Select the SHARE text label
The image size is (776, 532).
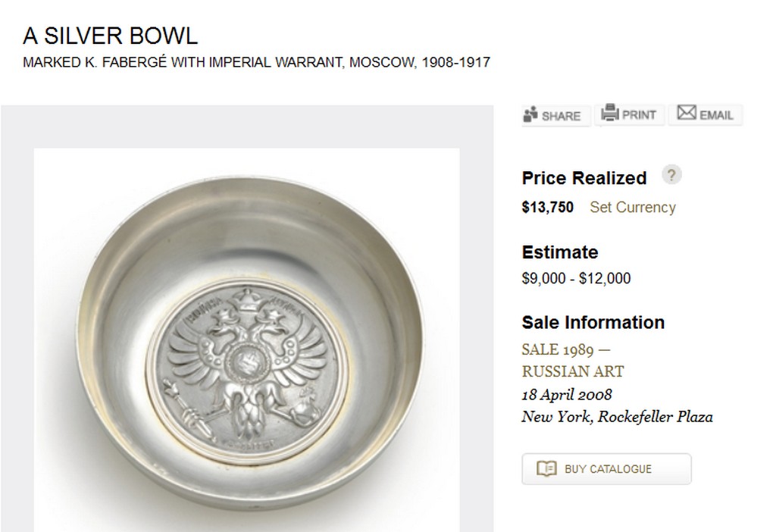(561, 116)
